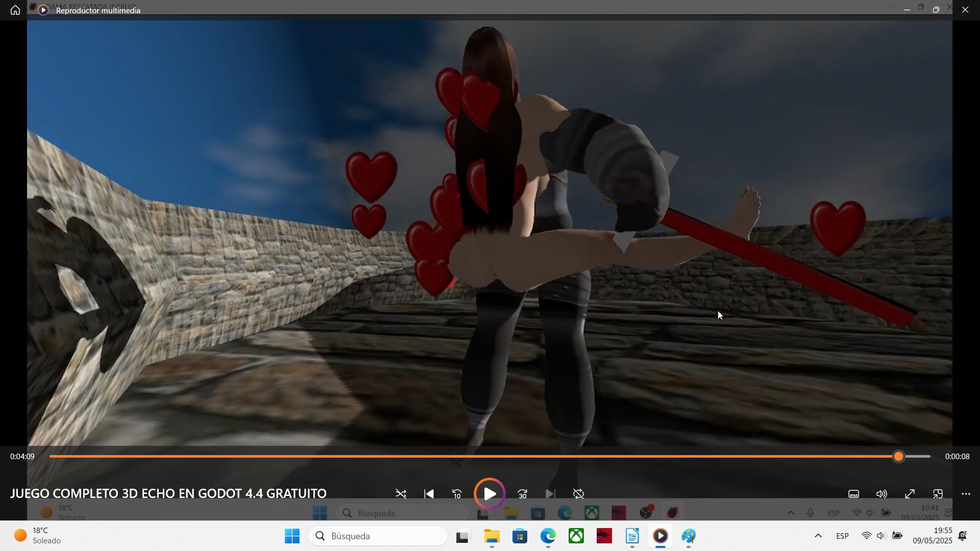Launch Microsoft Store from taskbar
This screenshot has width=980, height=551.
point(520,536)
